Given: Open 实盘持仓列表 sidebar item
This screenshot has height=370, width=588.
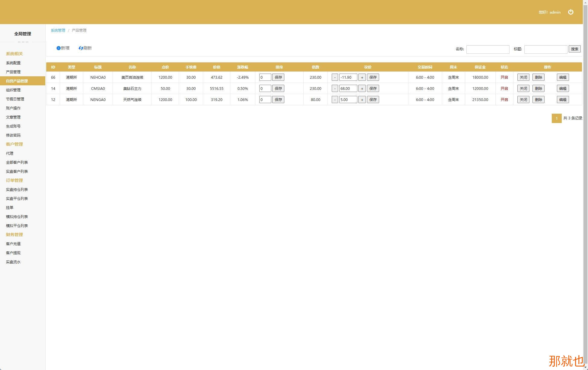Looking at the screenshot, I should point(17,189).
